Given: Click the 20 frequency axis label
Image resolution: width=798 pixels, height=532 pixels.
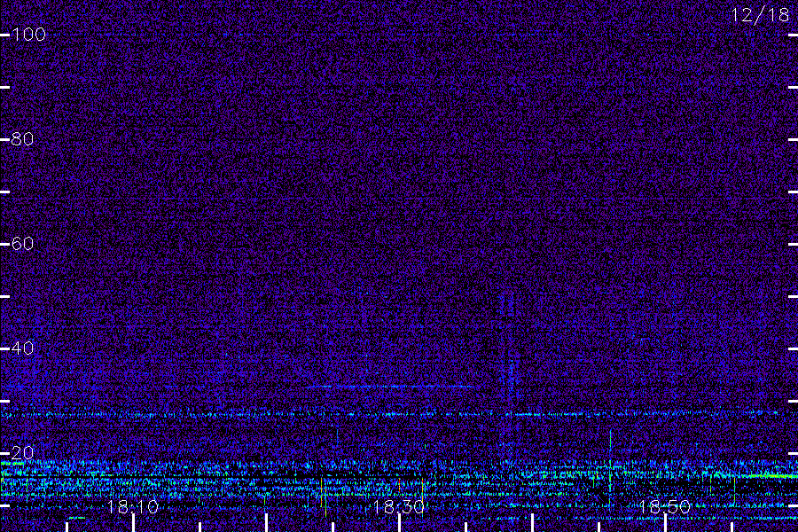Looking at the screenshot, I should [x=22, y=453].
